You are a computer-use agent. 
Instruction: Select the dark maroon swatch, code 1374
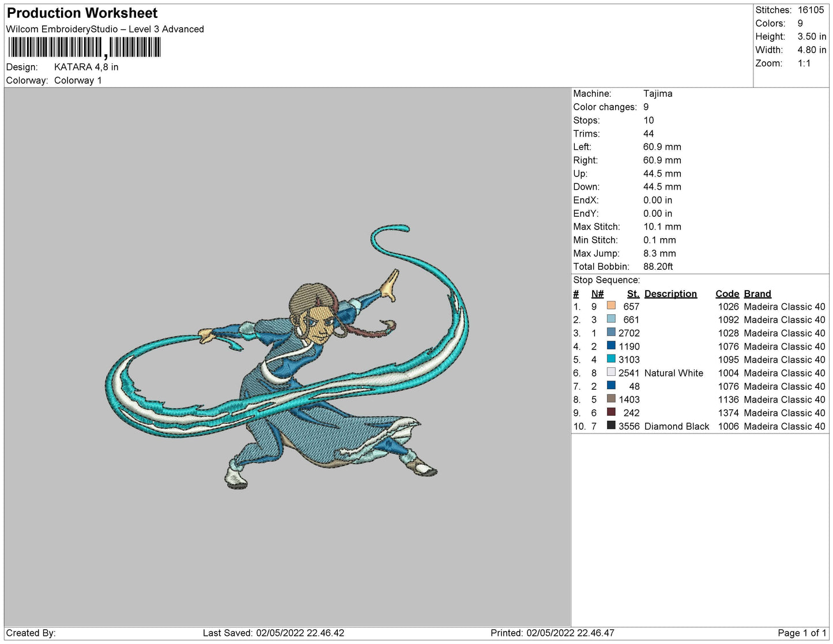point(611,412)
